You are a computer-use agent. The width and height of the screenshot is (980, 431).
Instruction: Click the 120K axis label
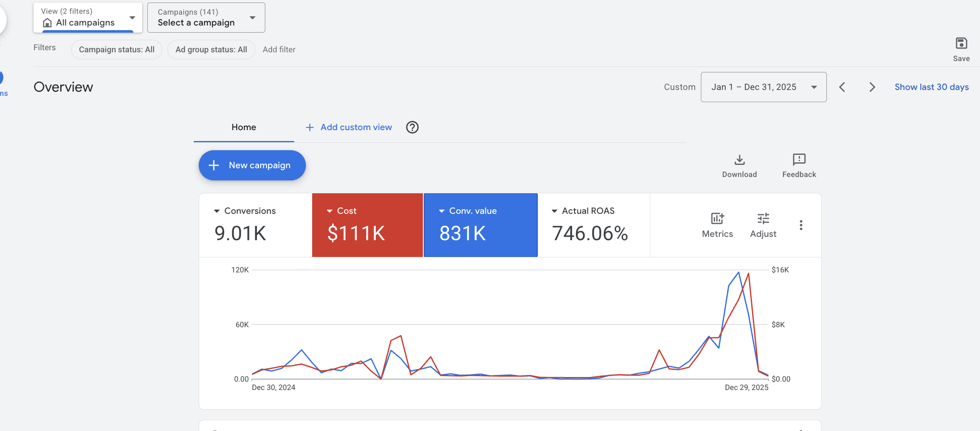pyautogui.click(x=240, y=270)
